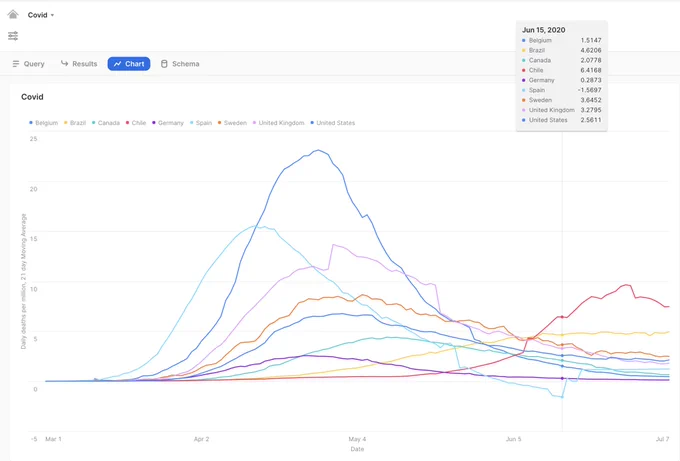Toggle United States legend entry
This screenshot has width=680, height=461.
click(333, 123)
